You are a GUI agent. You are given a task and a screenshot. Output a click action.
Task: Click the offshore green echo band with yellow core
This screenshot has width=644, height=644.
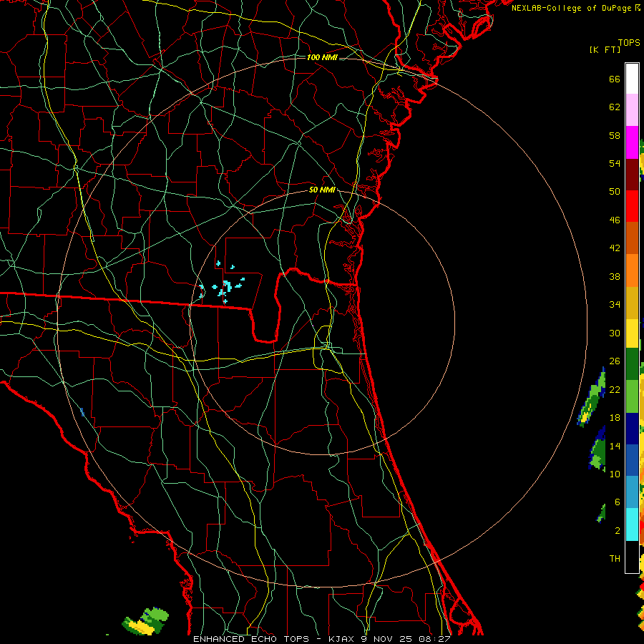[592, 398]
